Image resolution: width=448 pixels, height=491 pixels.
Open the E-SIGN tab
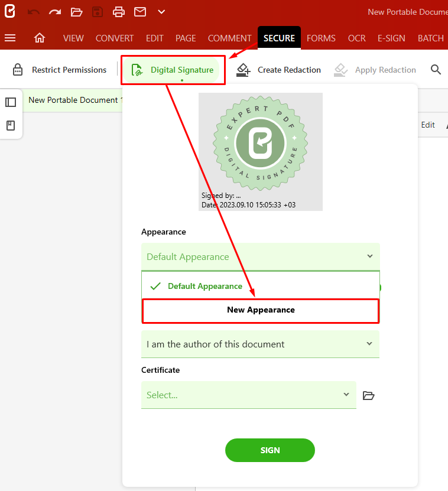(392, 38)
